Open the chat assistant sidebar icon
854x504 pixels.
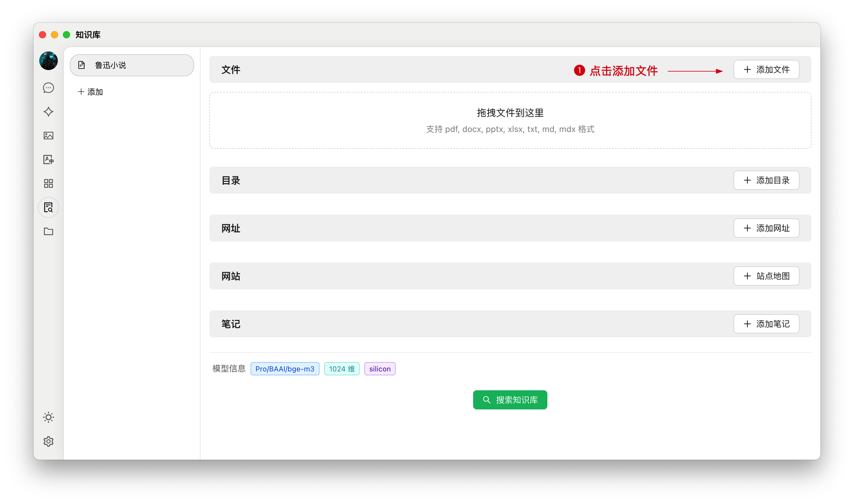pyautogui.click(x=49, y=88)
